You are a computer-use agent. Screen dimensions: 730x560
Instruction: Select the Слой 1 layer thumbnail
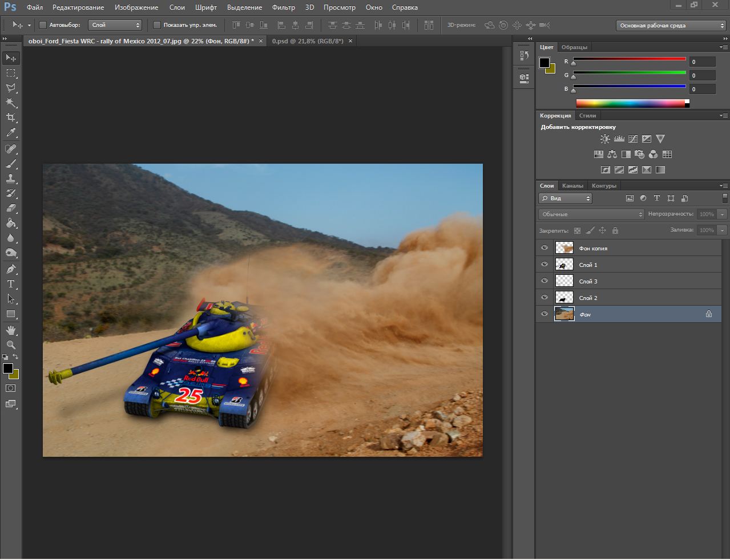[564, 265]
